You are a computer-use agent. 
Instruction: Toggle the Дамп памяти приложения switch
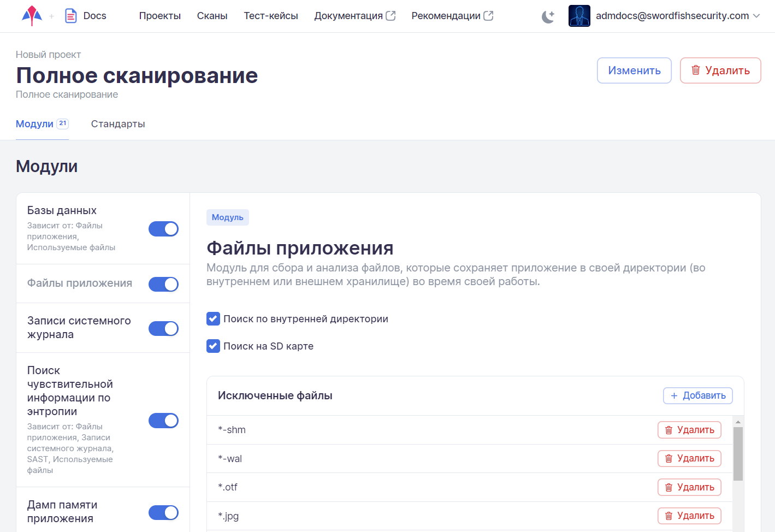tap(163, 512)
